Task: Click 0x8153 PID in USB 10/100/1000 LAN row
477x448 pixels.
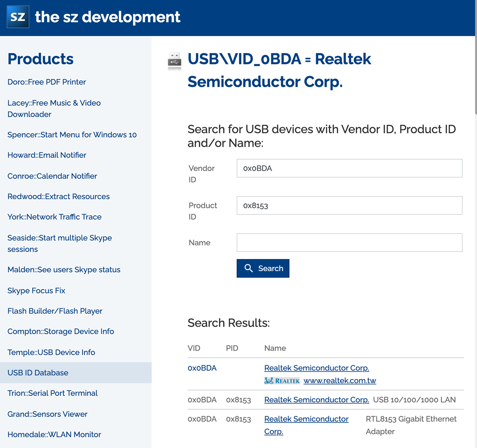Action: [238, 400]
